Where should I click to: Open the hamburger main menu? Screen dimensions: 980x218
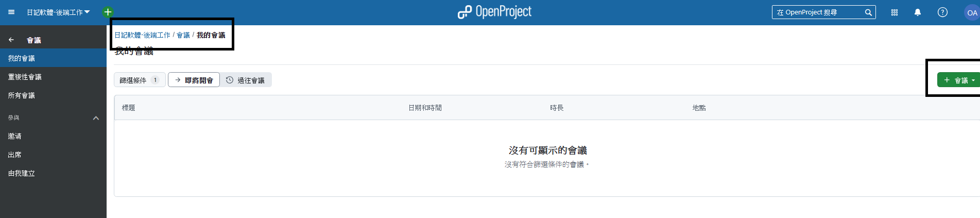coord(11,12)
